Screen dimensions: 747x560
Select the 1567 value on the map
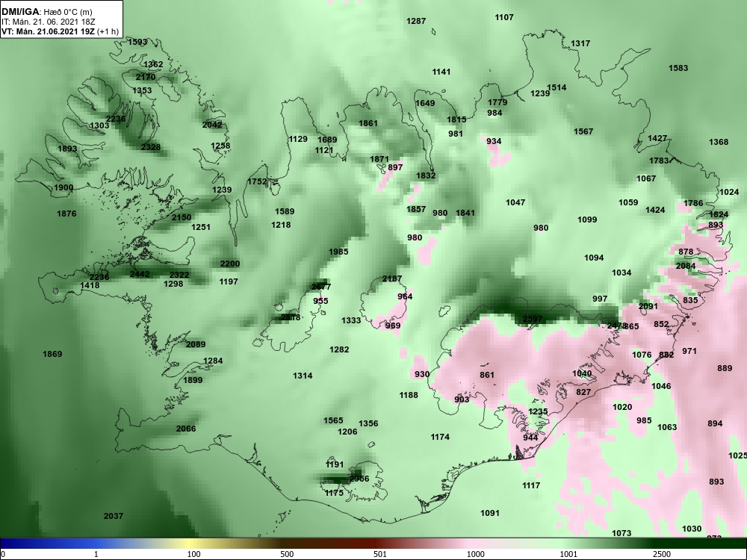[583, 131]
